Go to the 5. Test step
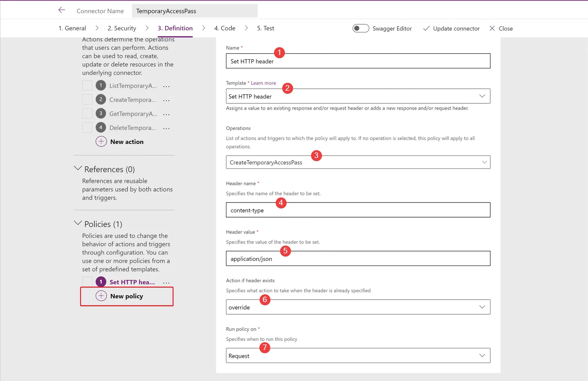 265,28
